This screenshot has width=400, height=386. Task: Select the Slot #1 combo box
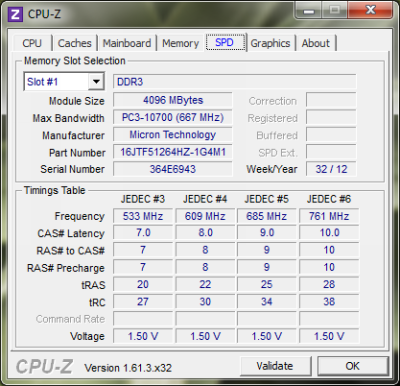[64, 82]
